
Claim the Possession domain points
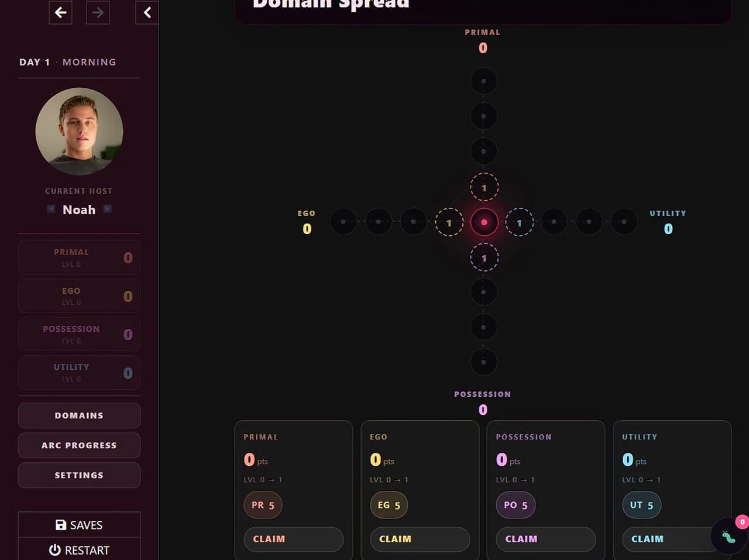tap(546, 539)
